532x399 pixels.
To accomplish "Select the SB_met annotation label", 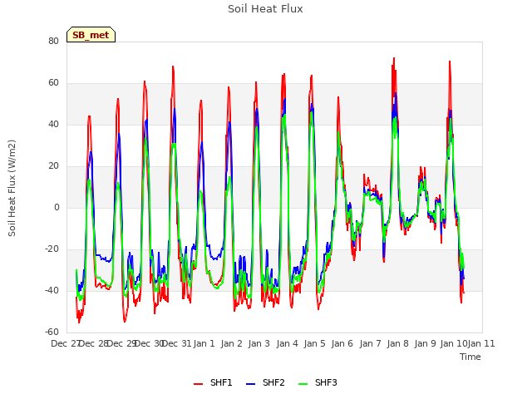I will (x=91, y=35).
